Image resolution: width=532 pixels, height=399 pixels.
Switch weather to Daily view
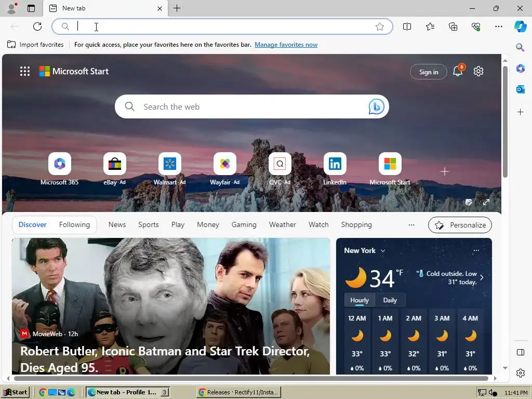pyautogui.click(x=390, y=300)
